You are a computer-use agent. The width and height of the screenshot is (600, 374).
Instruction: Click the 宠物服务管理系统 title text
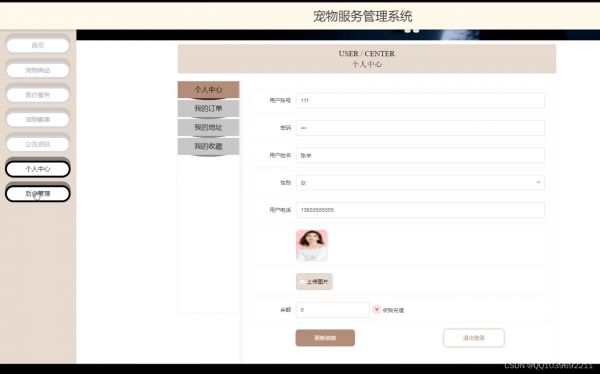(362, 16)
